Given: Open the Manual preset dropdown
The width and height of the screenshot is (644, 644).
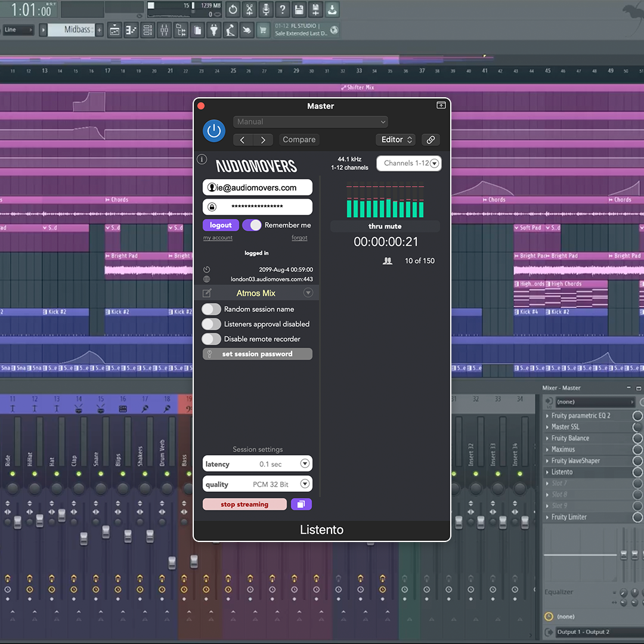Looking at the screenshot, I should (311, 122).
